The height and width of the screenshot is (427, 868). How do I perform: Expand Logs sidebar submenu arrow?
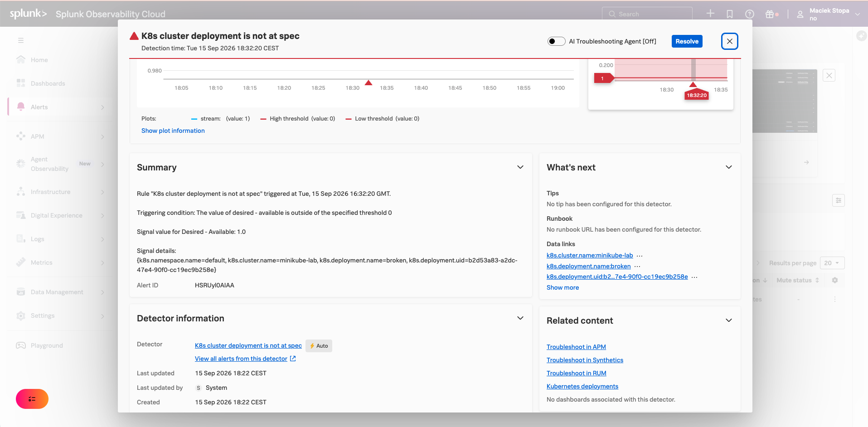(102, 239)
